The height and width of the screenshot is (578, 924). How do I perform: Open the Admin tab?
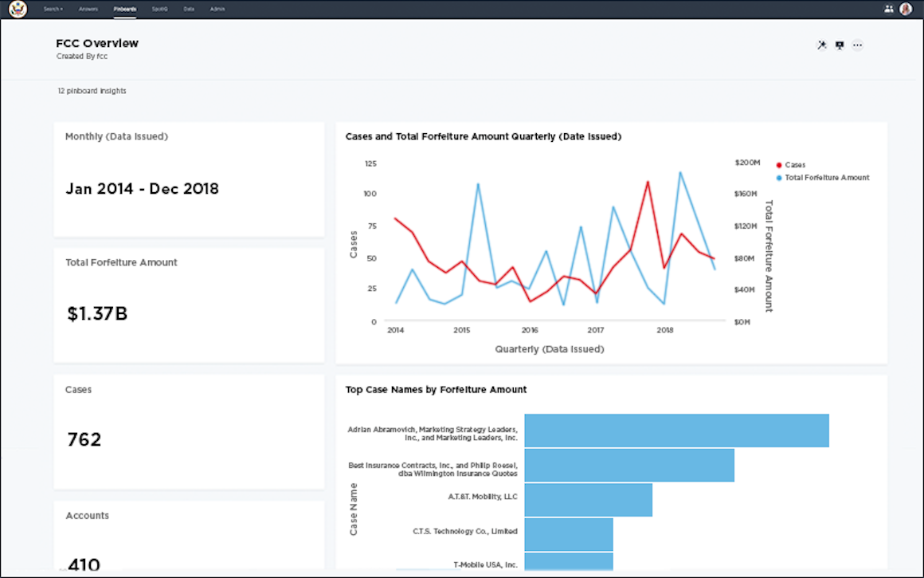(x=217, y=9)
